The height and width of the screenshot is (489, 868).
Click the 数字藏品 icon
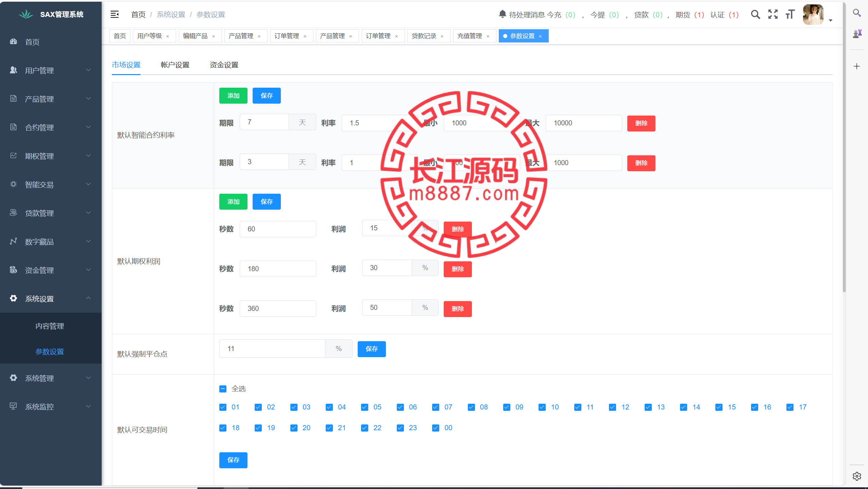tap(13, 241)
